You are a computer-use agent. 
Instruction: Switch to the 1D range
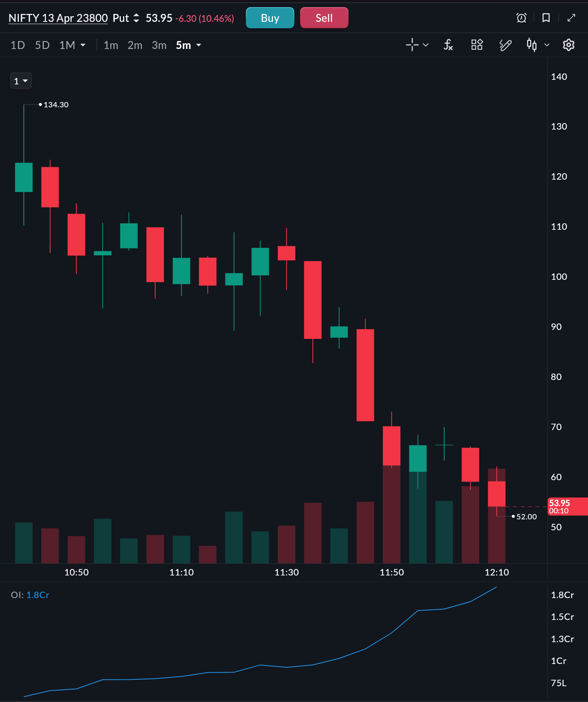18,45
